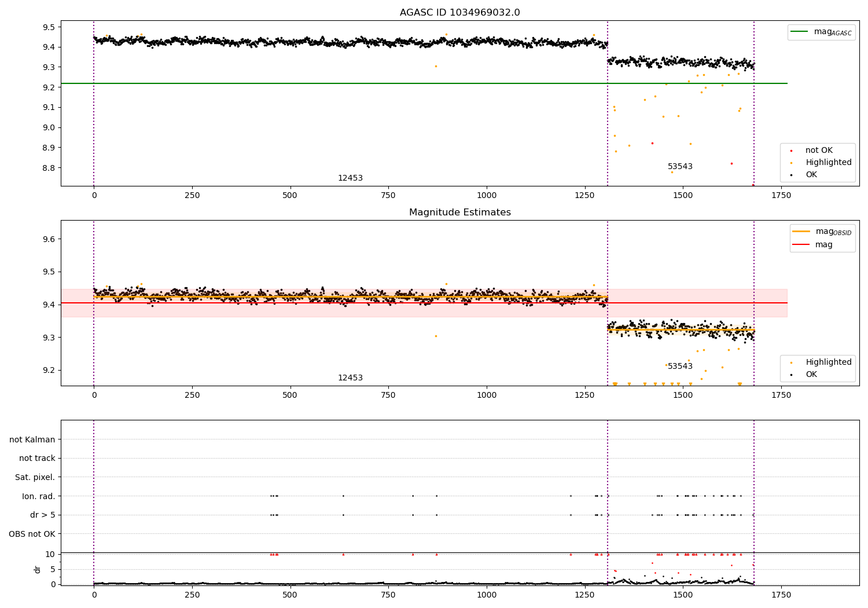Click 'Highlighted' legend entry in Magnitude Estimates plot
Image resolution: width=868 pixels, height=608 pixels.
829,362
